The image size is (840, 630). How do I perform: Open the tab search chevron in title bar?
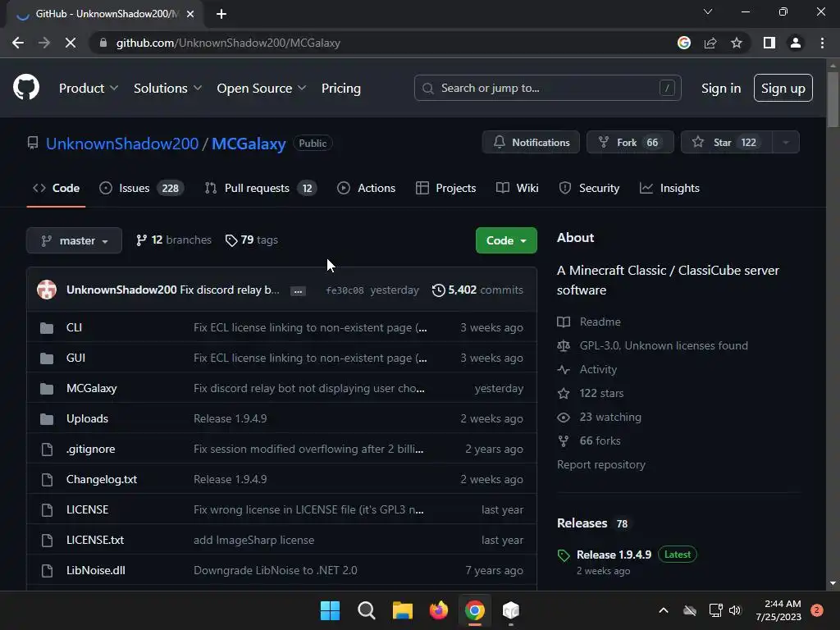pos(708,11)
